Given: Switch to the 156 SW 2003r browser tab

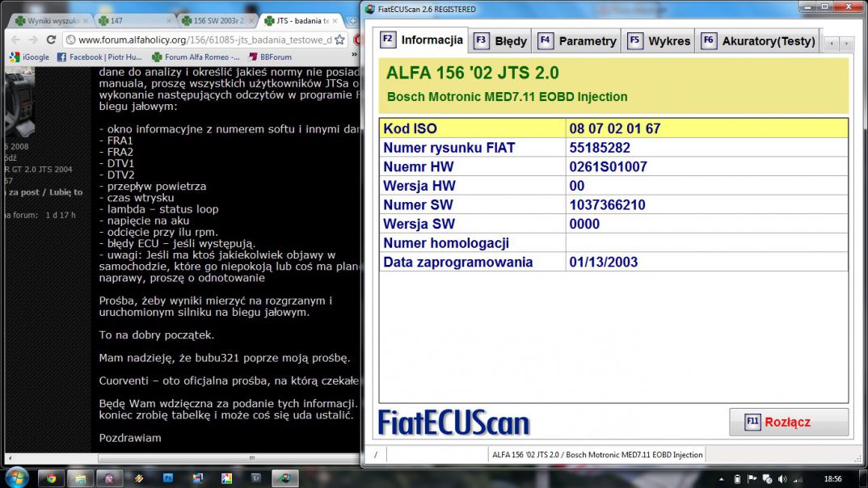Looking at the screenshot, I should click(x=217, y=20).
